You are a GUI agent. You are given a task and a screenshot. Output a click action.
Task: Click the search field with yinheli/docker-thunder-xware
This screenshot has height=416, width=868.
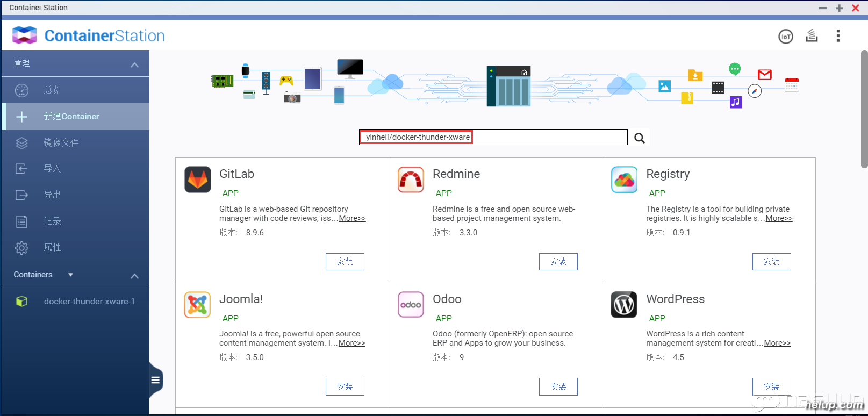pos(493,137)
